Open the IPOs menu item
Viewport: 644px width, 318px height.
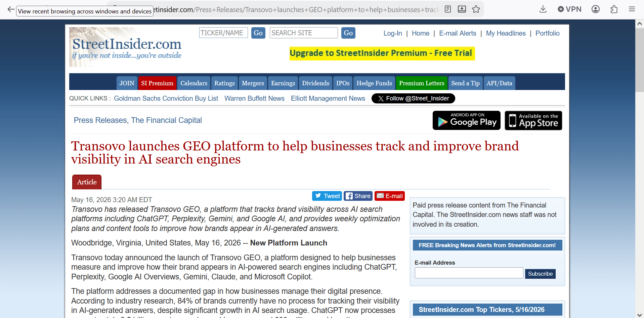pyautogui.click(x=343, y=83)
